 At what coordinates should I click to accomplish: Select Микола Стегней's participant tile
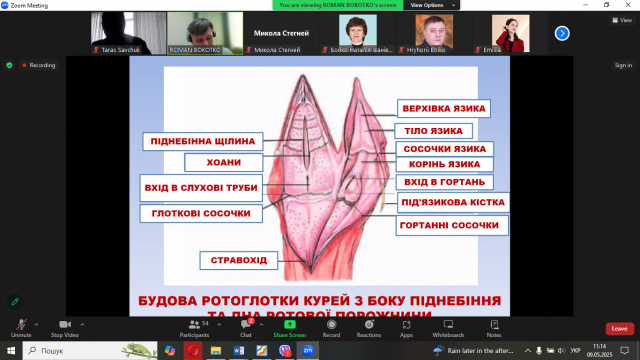pos(281,33)
